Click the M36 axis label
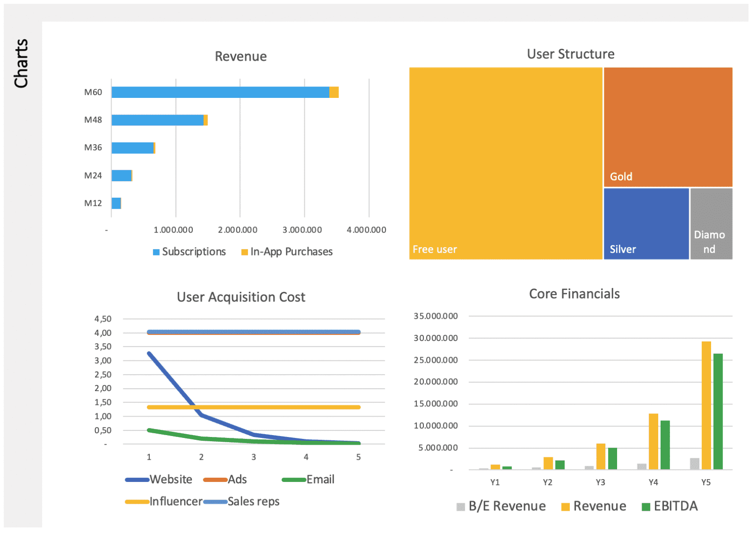 coord(93,148)
